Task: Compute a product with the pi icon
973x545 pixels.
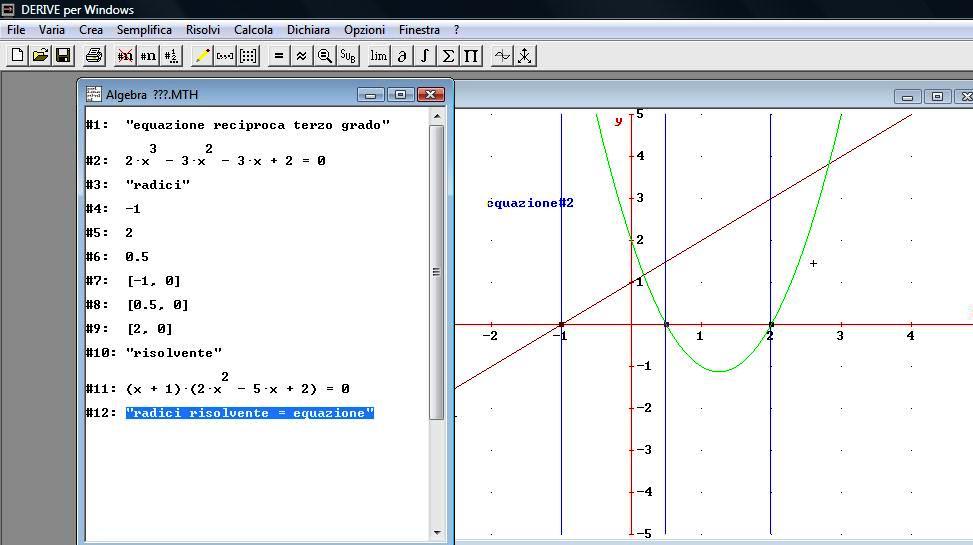Action: pos(470,56)
